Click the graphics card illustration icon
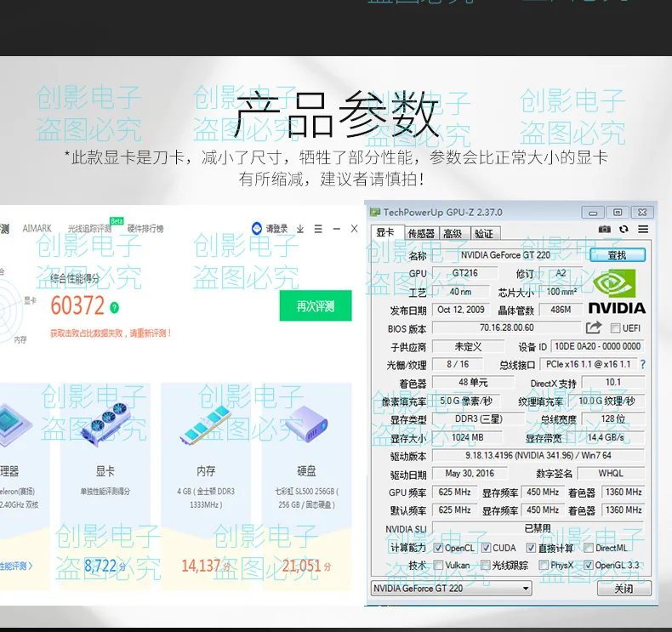 point(105,424)
